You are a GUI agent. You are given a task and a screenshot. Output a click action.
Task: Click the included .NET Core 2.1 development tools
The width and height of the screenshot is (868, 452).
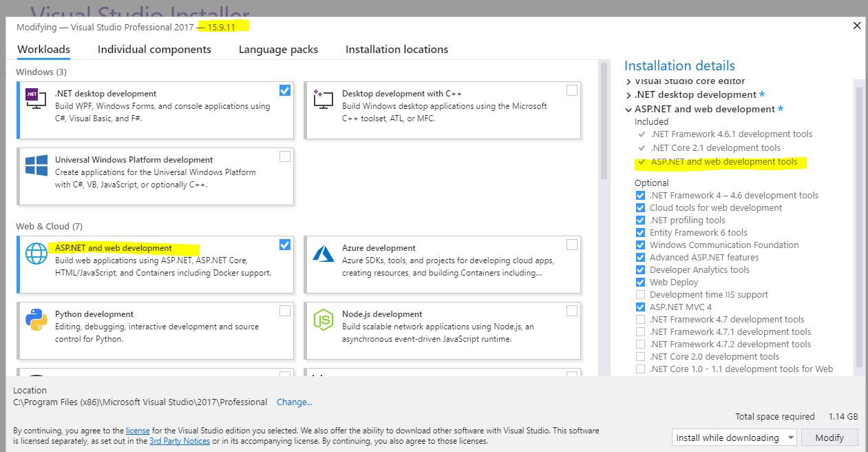click(715, 148)
